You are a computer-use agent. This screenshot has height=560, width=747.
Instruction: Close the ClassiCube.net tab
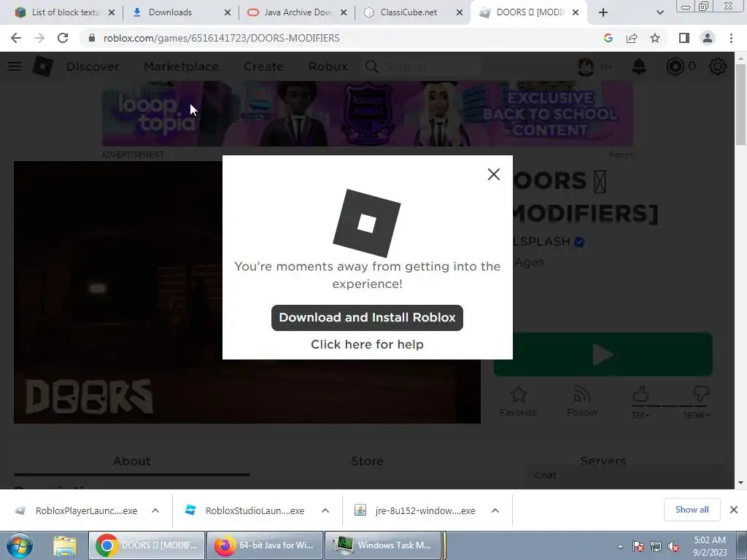(460, 12)
